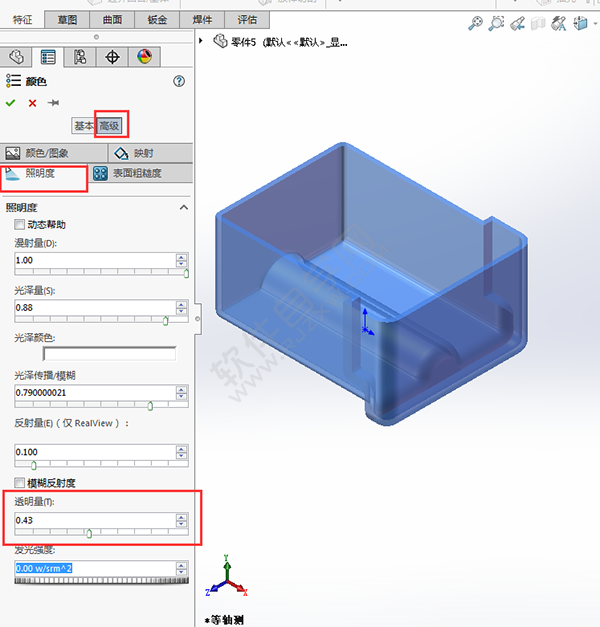Collapse the 照明度 section chevron
The image size is (600, 627).
pos(184,207)
